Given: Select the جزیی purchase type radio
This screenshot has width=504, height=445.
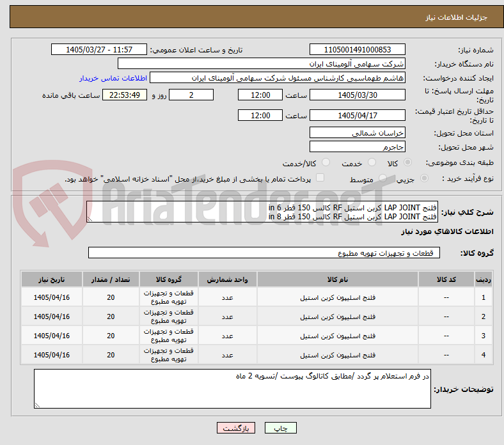Looking at the screenshot, I should coord(424,178).
